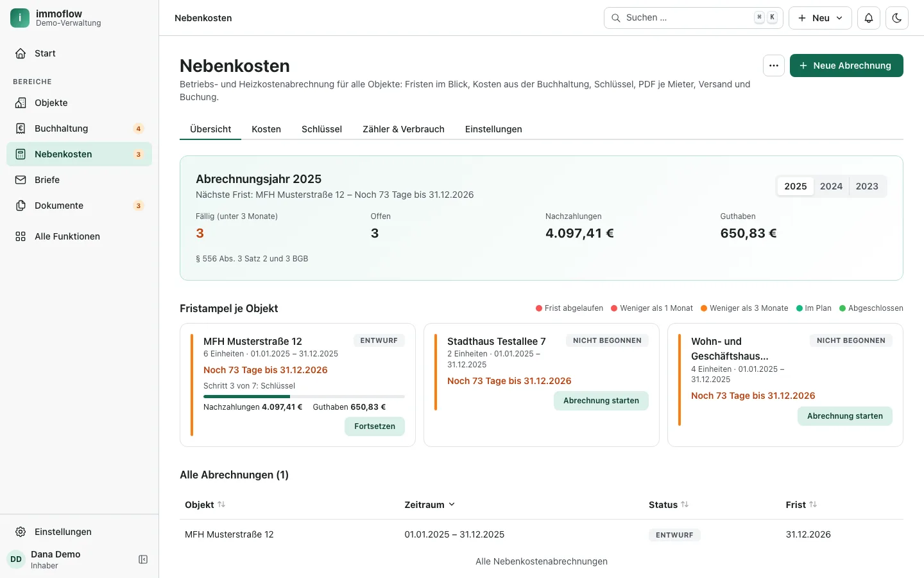
Task: Open the MFH Musterstraße 12 card title
Action: tap(253, 342)
